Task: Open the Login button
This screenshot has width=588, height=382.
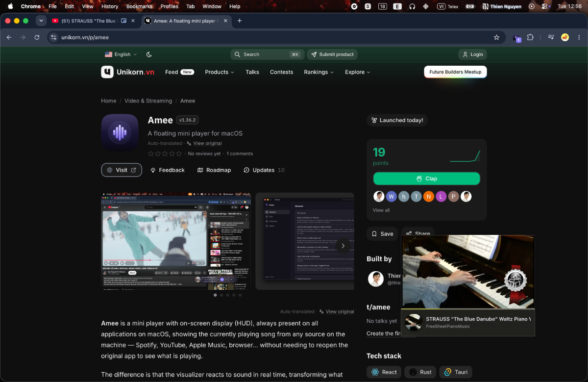Action: (x=472, y=54)
